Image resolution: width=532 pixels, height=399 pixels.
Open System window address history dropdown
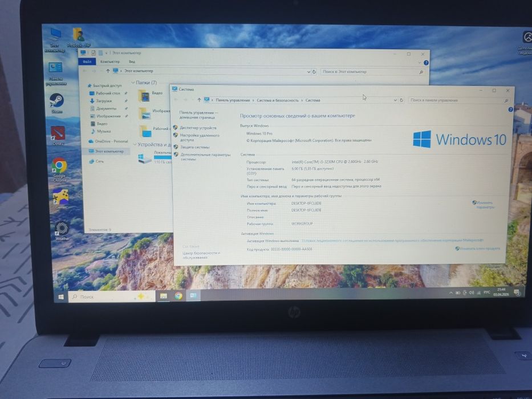coord(395,100)
